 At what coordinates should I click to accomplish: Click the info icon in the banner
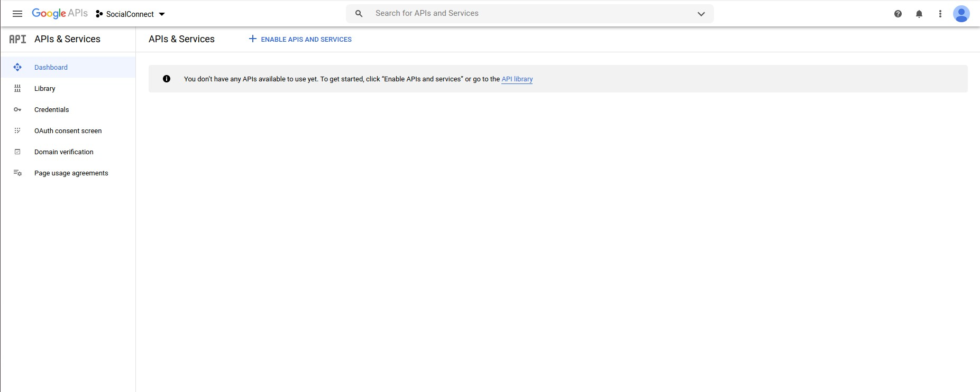167,79
